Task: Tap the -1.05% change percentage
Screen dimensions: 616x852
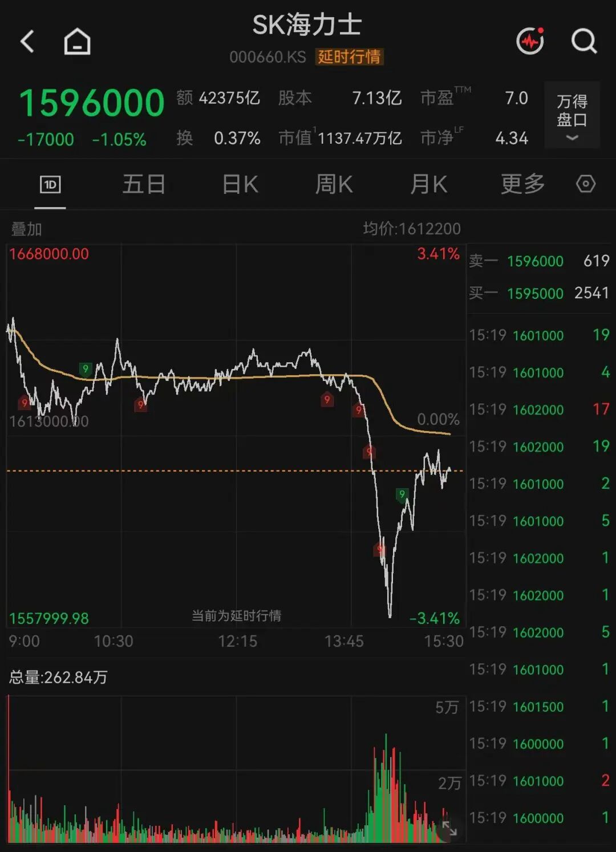Action: coord(119,140)
